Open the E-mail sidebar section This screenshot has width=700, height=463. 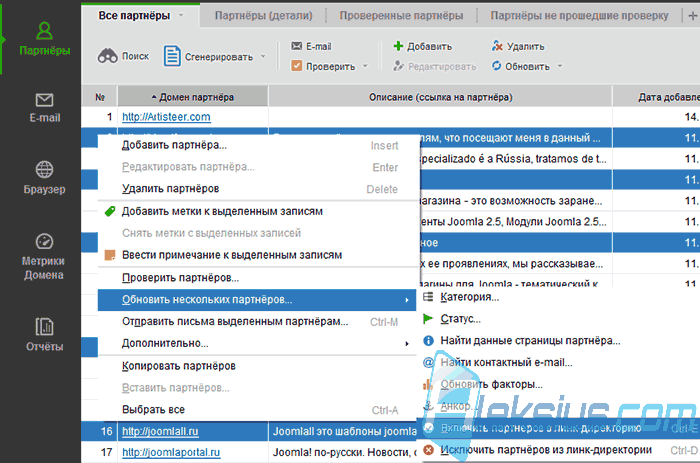tap(44, 108)
